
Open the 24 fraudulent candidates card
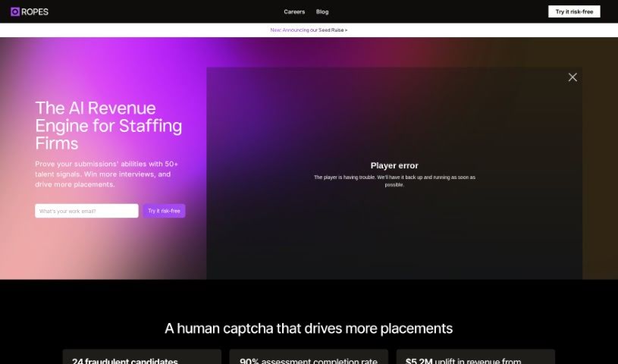[142, 357]
